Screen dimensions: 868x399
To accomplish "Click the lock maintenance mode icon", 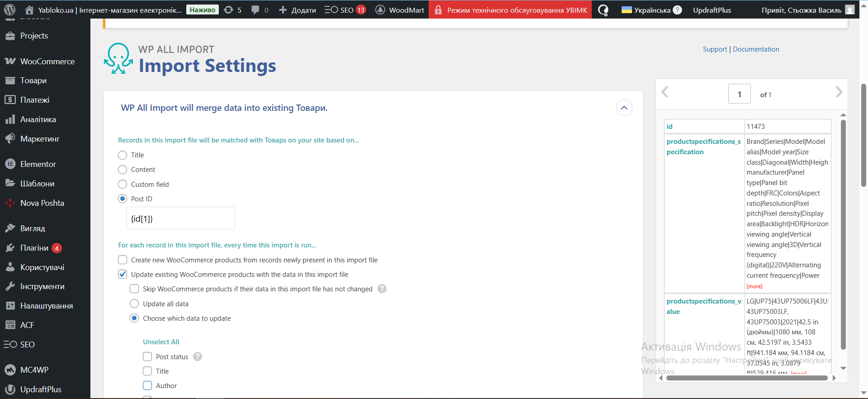I will point(438,10).
